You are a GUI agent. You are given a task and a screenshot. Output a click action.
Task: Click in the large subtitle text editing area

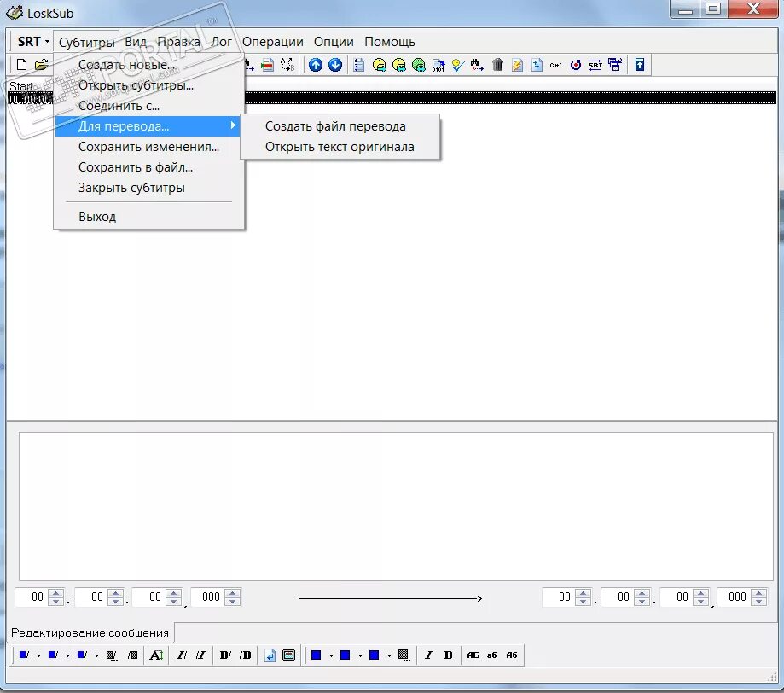point(396,506)
